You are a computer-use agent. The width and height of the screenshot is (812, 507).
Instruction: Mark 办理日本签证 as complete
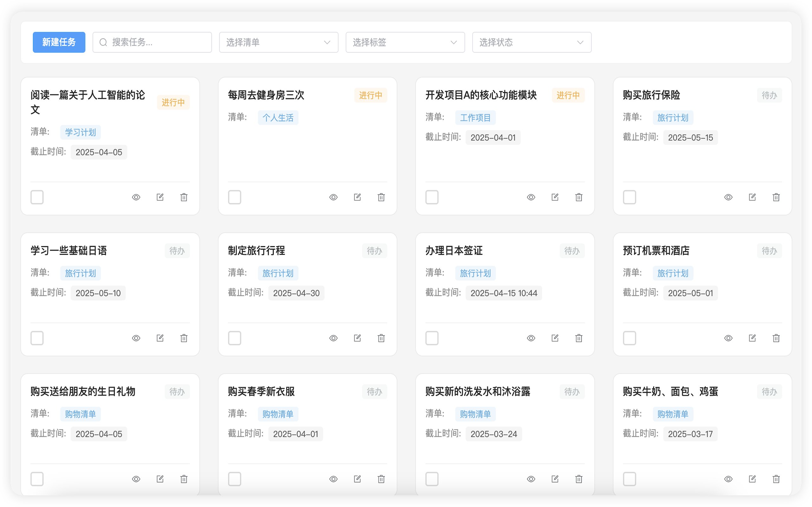[x=432, y=338]
